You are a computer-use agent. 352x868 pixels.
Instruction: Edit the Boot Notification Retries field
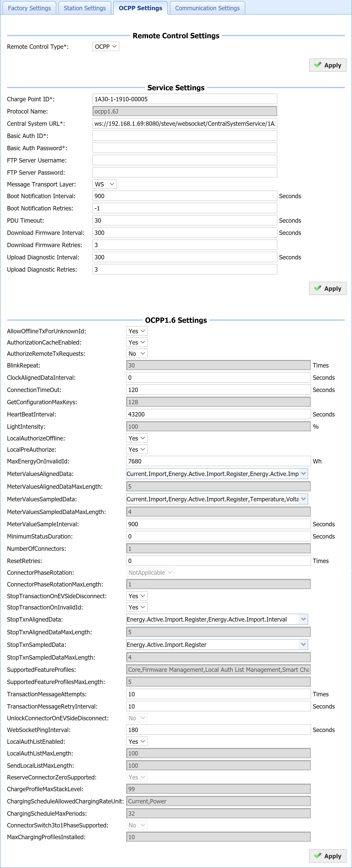point(185,208)
